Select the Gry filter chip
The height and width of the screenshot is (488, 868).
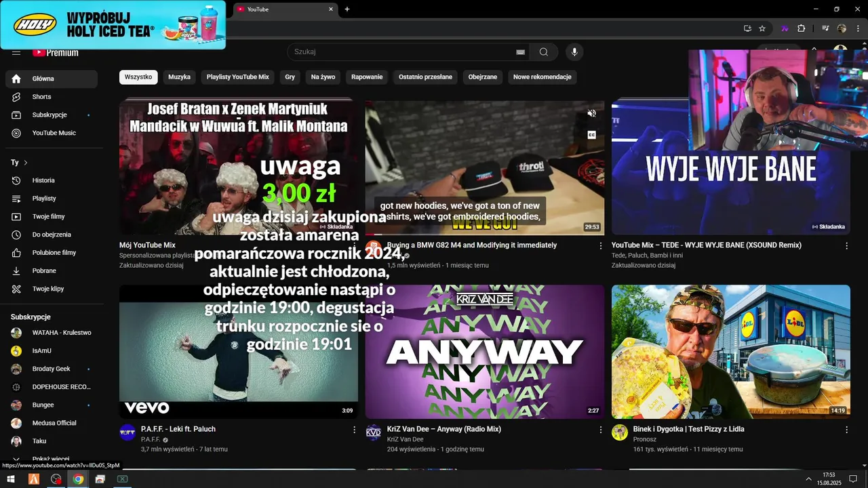tap(290, 77)
